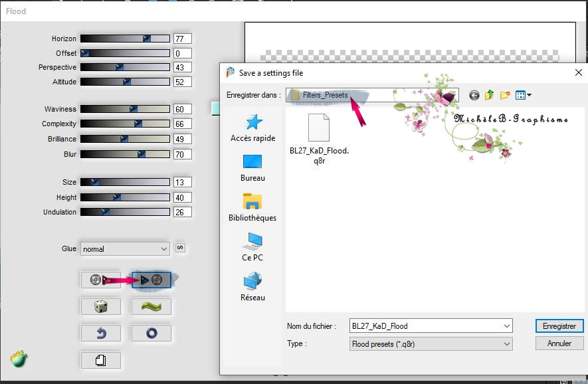Click the Flaming Pear logo icon

tap(19, 359)
